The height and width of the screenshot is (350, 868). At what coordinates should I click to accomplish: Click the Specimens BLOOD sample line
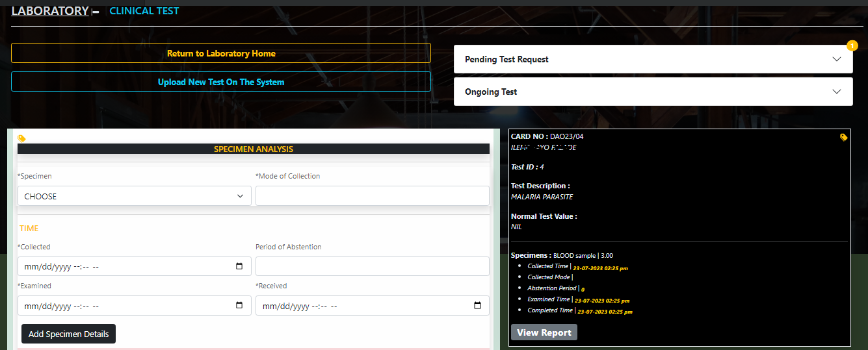tap(562, 255)
